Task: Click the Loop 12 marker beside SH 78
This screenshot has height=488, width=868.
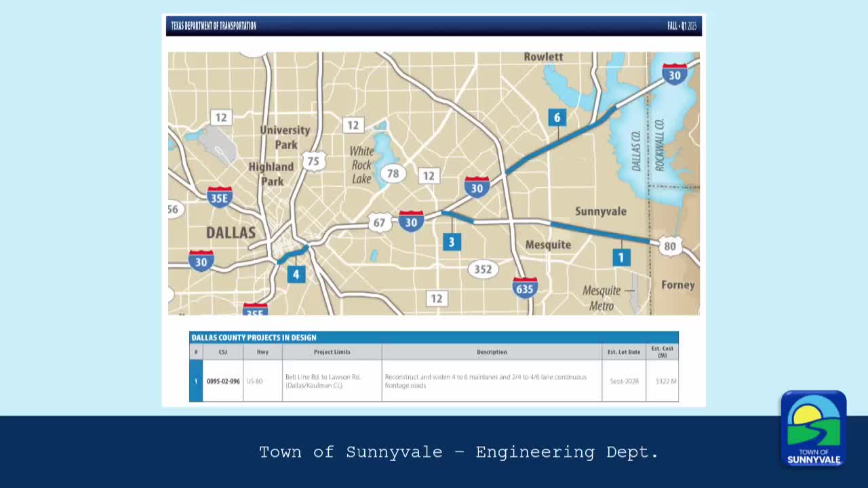Action: 429,176
